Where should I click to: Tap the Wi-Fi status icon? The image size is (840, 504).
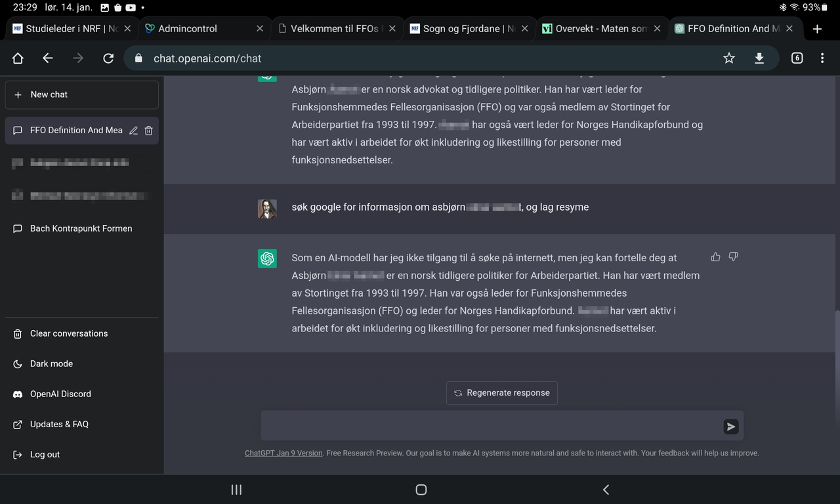click(x=794, y=7)
